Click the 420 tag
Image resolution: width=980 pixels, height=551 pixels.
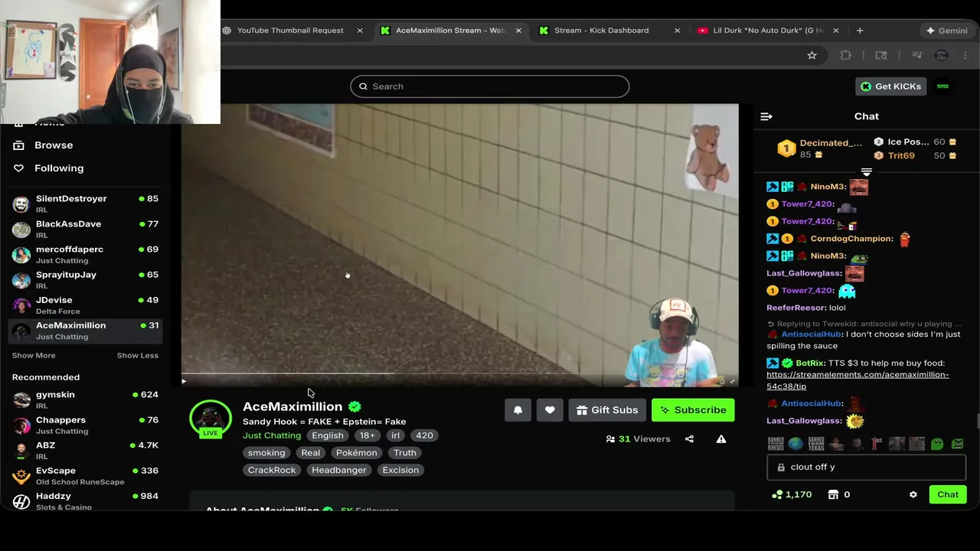coord(424,435)
